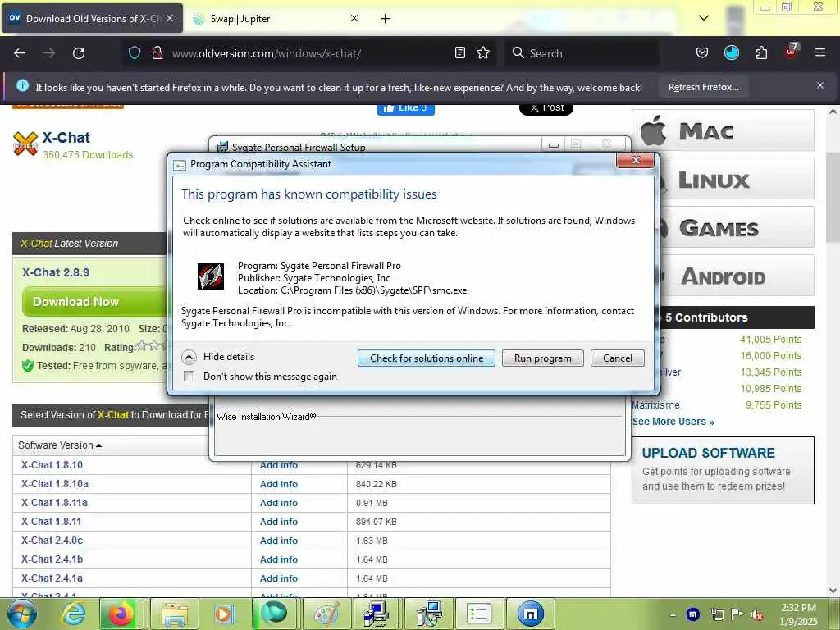The width and height of the screenshot is (840, 630).
Task: Click the Sygate Personal Firewall Pro program icon
Action: [x=211, y=276]
